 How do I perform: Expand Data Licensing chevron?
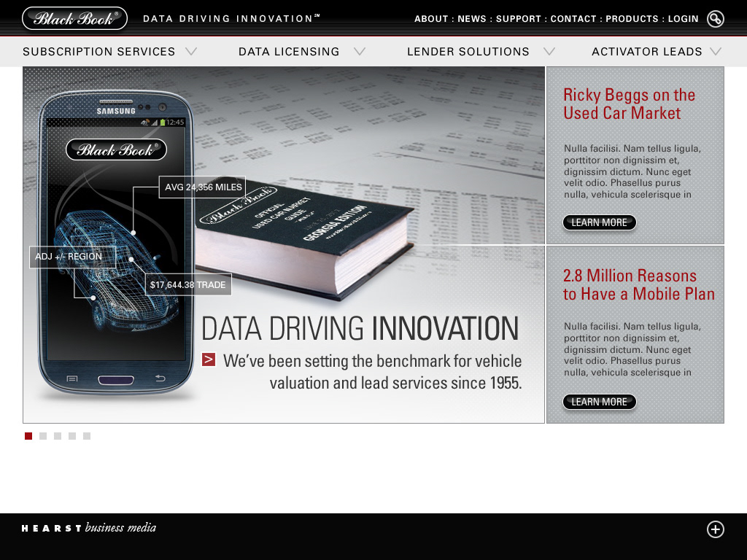[x=360, y=52]
